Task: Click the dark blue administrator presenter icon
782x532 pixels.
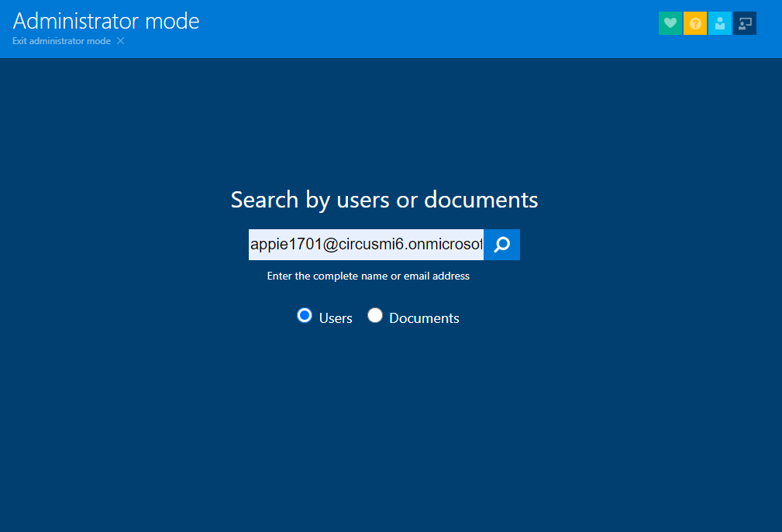Action: [745, 23]
